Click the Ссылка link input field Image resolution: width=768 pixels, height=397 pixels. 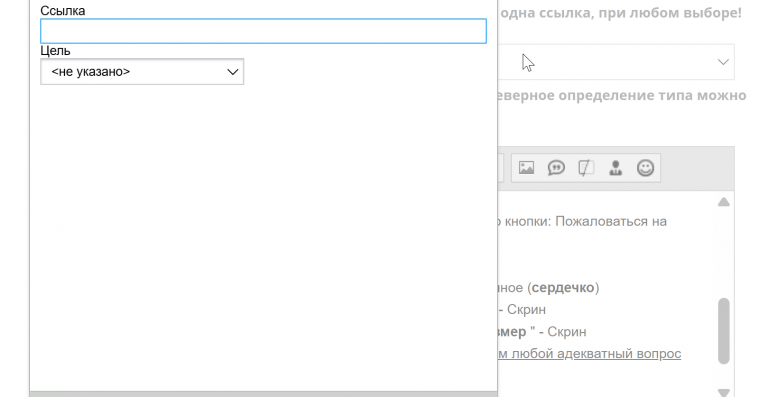click(263, 31)
